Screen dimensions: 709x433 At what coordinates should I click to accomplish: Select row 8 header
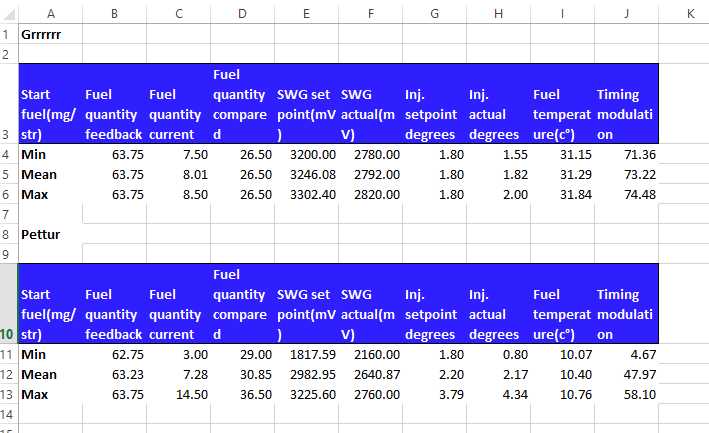[9, 234]
